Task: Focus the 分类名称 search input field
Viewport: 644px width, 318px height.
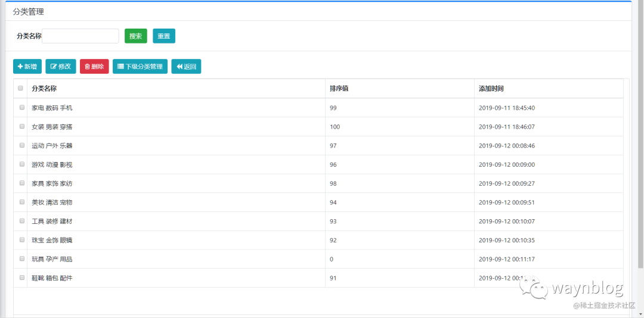Action: (x=80, y=36)
